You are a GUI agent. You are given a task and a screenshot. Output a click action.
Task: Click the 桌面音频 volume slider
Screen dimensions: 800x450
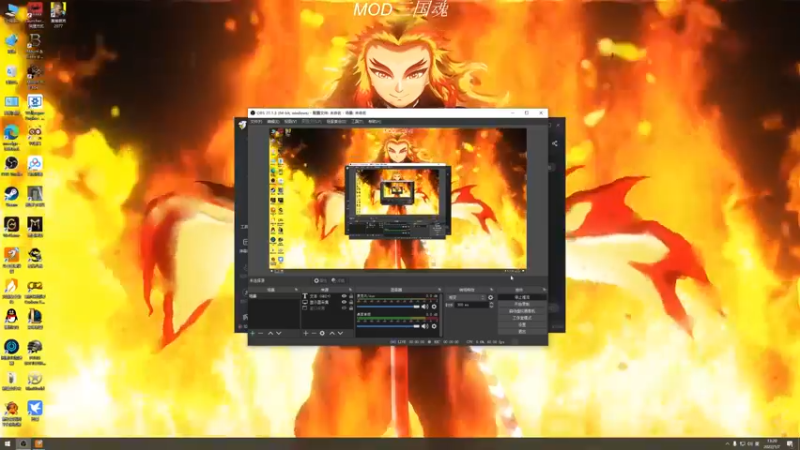(388, 326)
